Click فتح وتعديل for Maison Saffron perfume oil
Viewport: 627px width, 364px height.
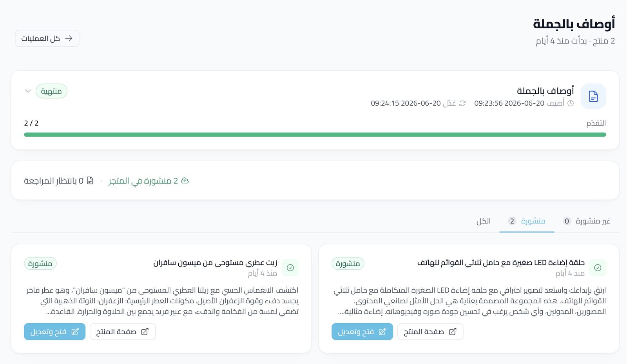click(x=54, y=332)
